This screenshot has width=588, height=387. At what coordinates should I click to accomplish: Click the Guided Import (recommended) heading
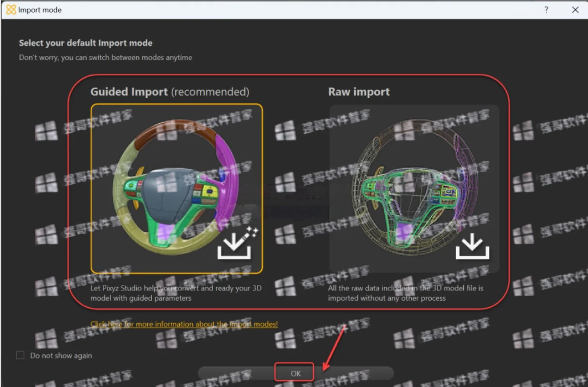[170, 92]
